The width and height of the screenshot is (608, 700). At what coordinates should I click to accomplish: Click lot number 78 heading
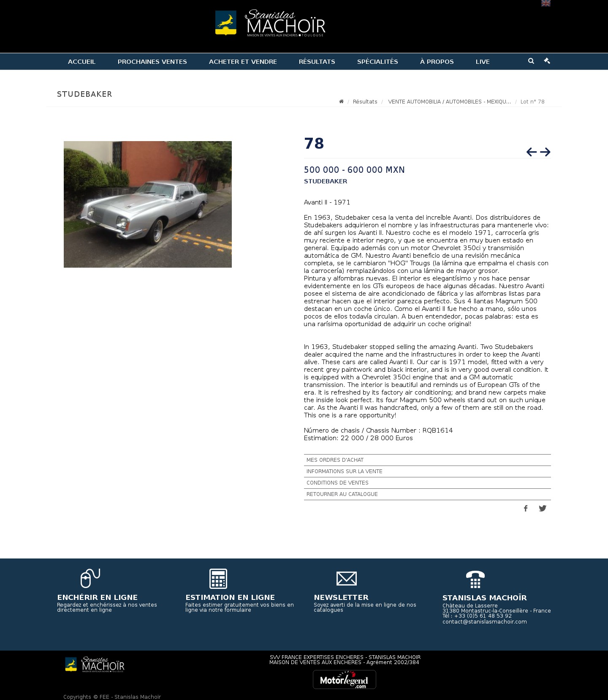[314, 144]
